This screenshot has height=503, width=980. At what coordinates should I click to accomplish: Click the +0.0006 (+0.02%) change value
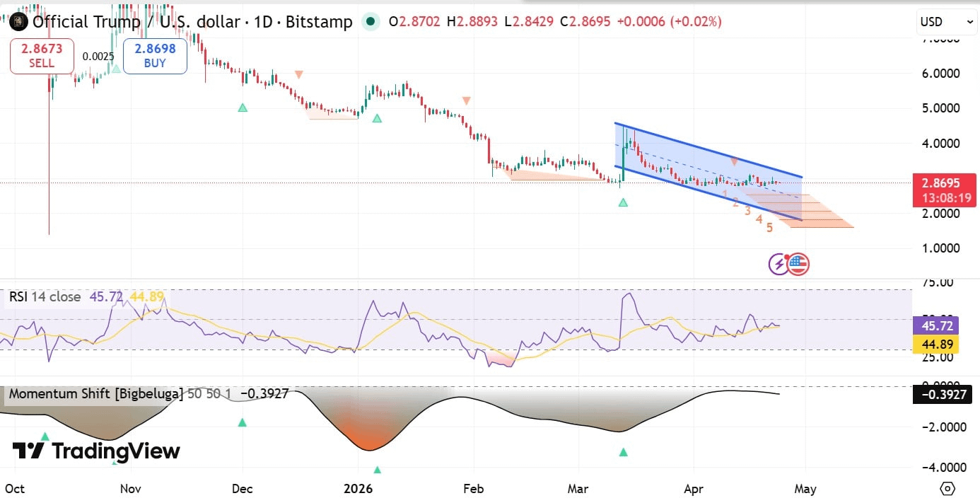coord(669,22)
